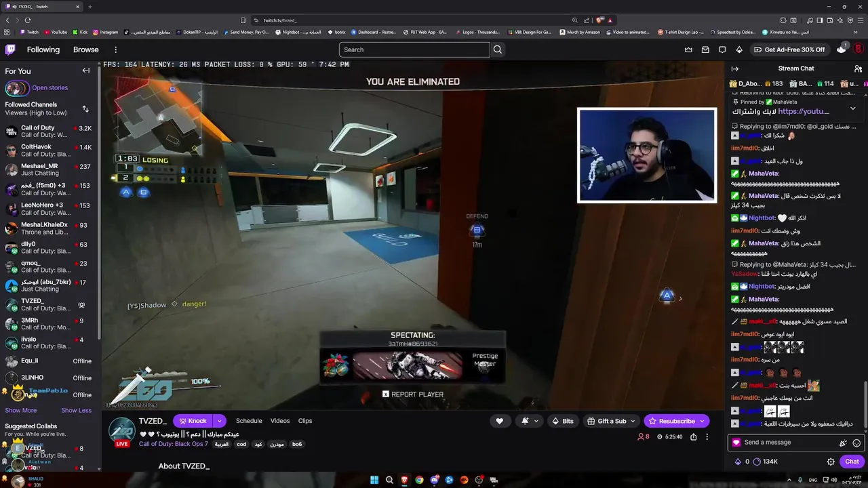
Task: Open the Clips tab
Action: [305, 421]
